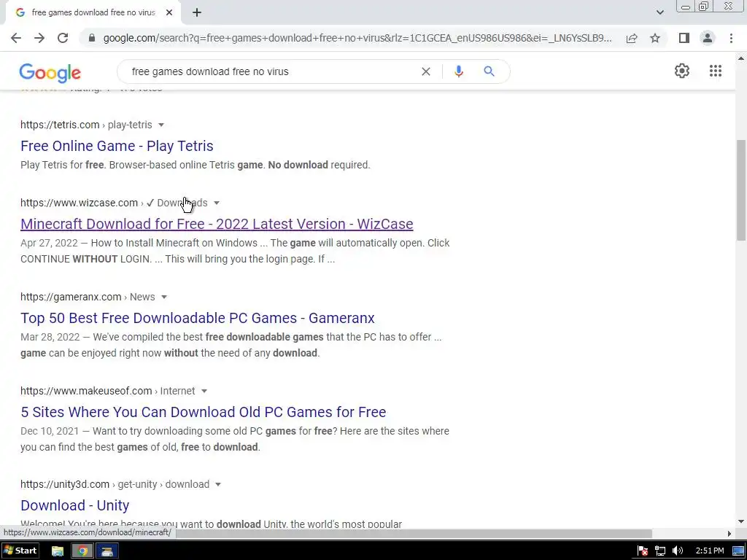Viewport: 747px width, 560px height.
Task: Open 'Top 50 Best Free Downloadable PC Games'
Action: [197, 318]
